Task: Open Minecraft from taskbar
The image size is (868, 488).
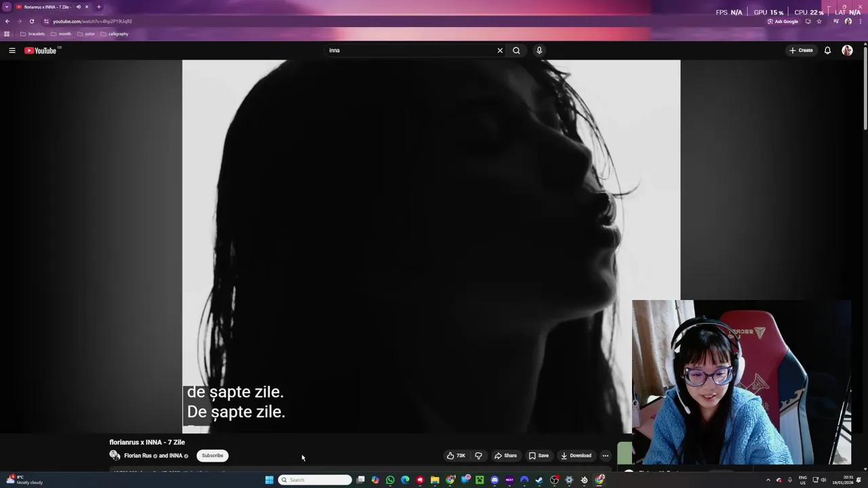Action: coord(479,480)
